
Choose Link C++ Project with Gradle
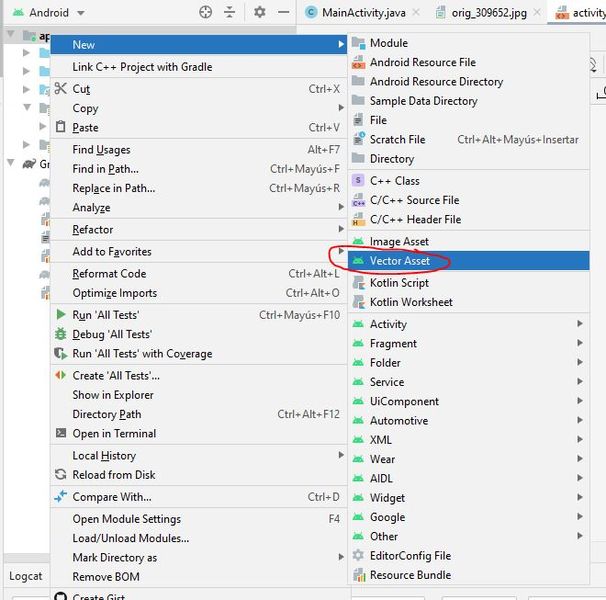click(199, 66)
